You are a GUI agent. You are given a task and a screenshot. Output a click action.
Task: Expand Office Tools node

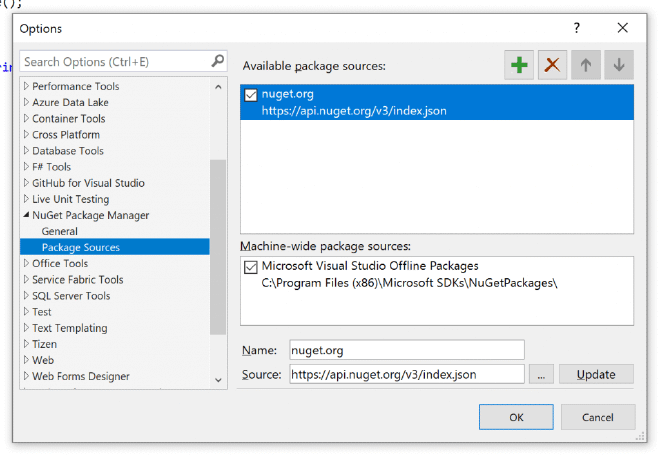[26, 263]
